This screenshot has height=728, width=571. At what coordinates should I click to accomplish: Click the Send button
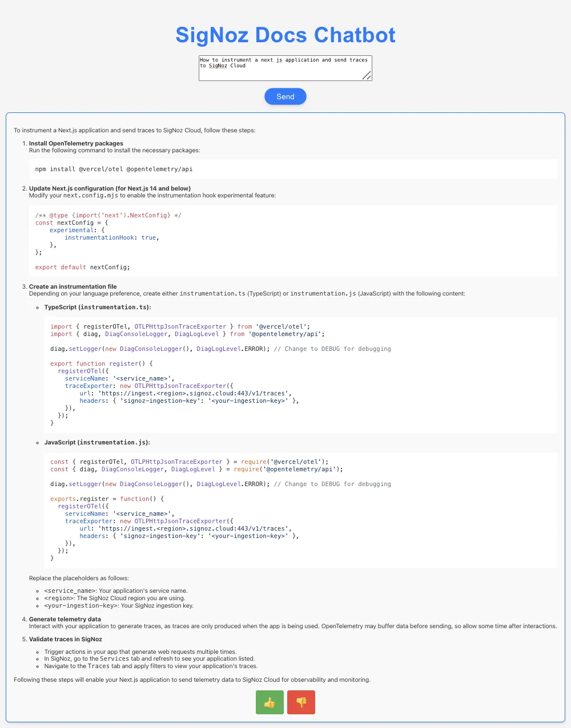click(285, 96)
